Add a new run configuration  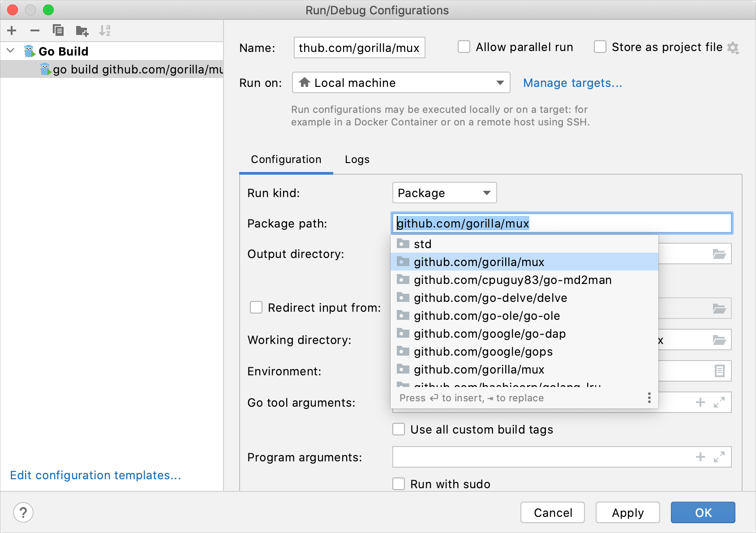[x=12, y=30]
